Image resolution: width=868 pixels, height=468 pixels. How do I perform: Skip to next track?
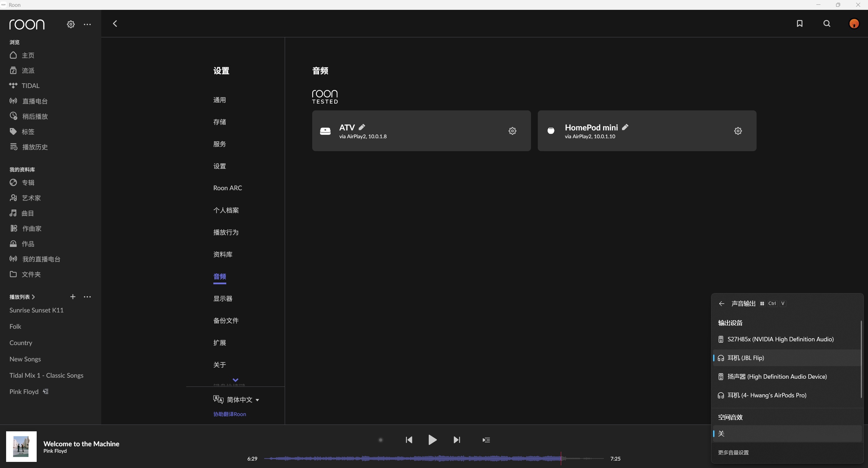[457, 440]
